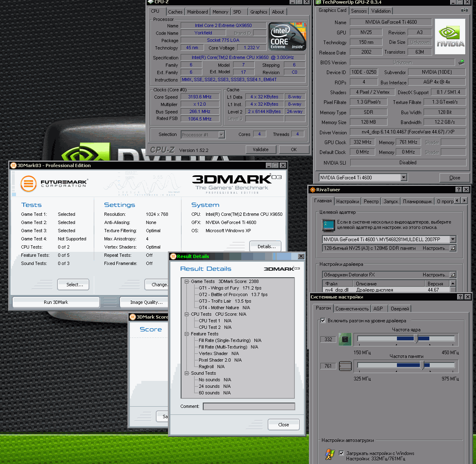Image resolution: width=476 pixels, height=464 pixels.
Task: Open help in system settings dialog
Action: pos(460,297)
